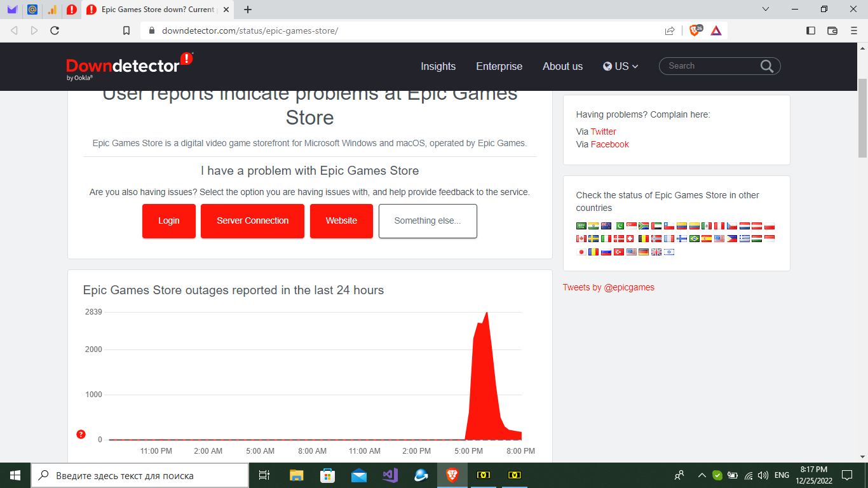
Task: Choose the Spain flag
Action: point(707,238)
